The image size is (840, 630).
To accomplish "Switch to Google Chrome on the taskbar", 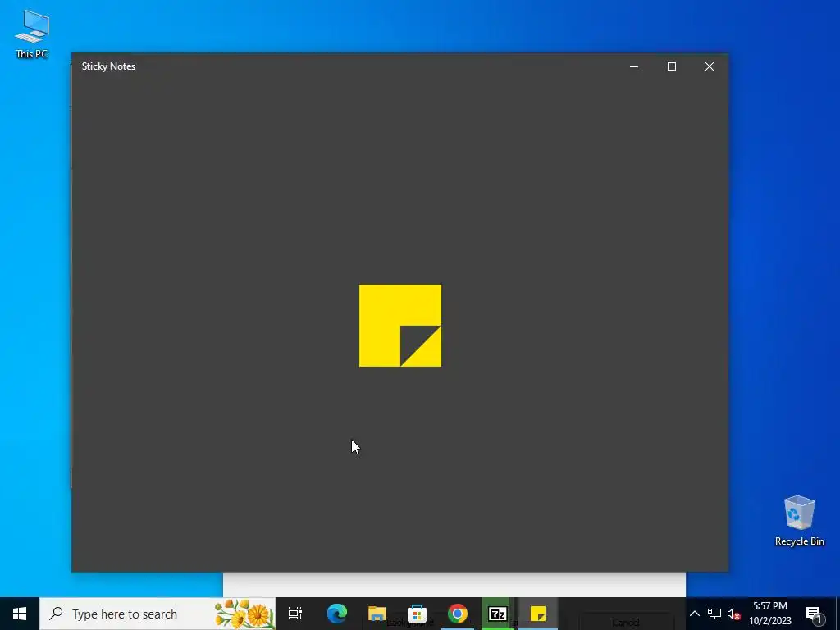I will (x=458, y=614).
